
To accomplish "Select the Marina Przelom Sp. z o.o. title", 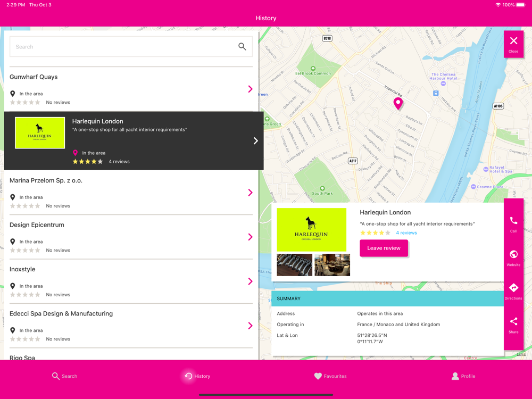I will pyautogui.click(x=46, y=180).
